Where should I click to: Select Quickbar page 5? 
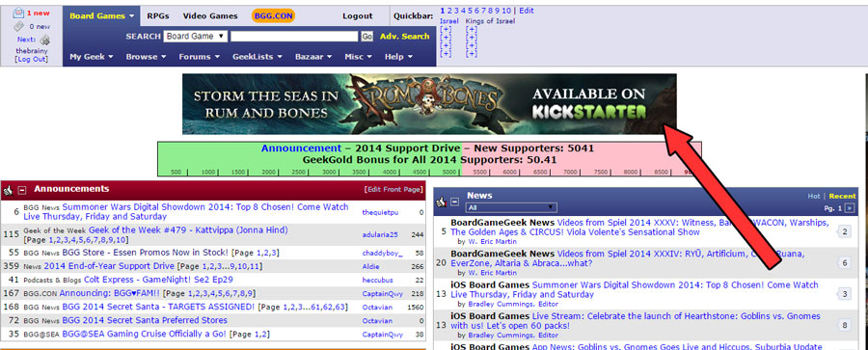click(470, 11)
